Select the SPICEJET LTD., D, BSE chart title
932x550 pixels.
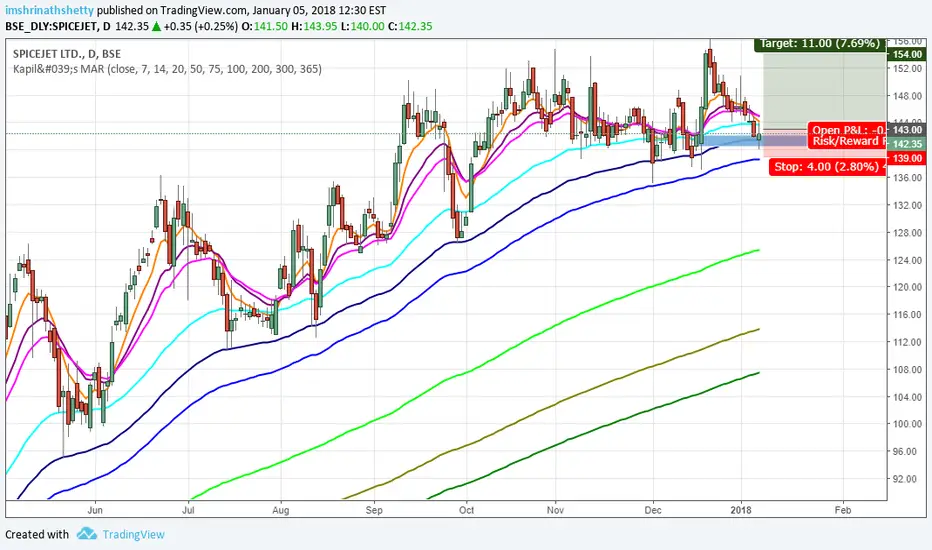67,54
